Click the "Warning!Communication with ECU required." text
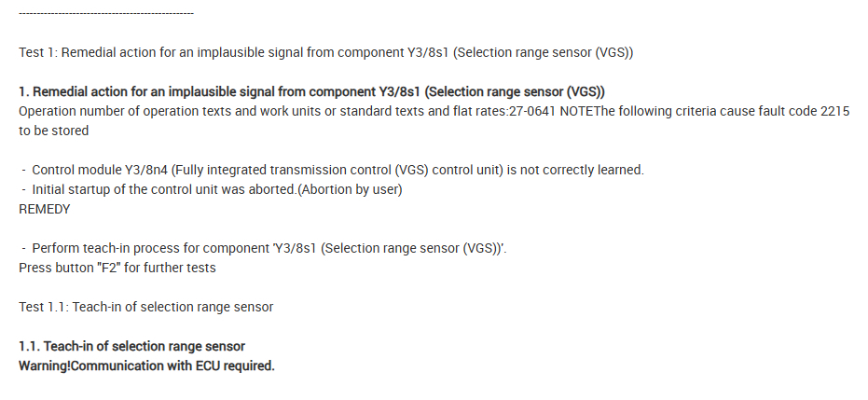This screenshot has width=868, height=400. pyautogui.click(x=146, y=366)
